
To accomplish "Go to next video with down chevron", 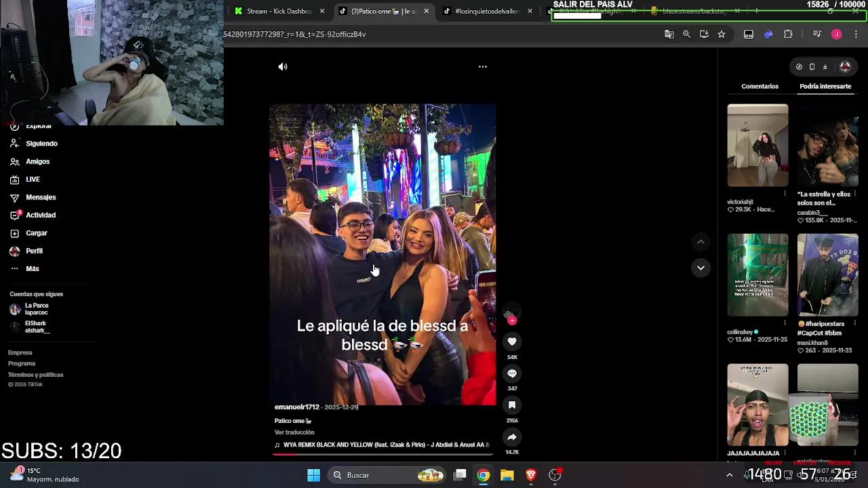I will click(701, 268).
